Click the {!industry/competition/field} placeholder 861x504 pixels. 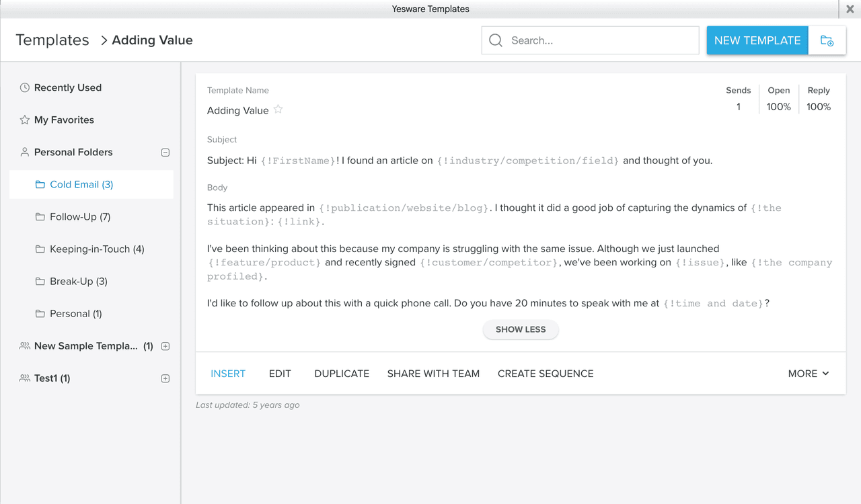[x=528, y=161]
